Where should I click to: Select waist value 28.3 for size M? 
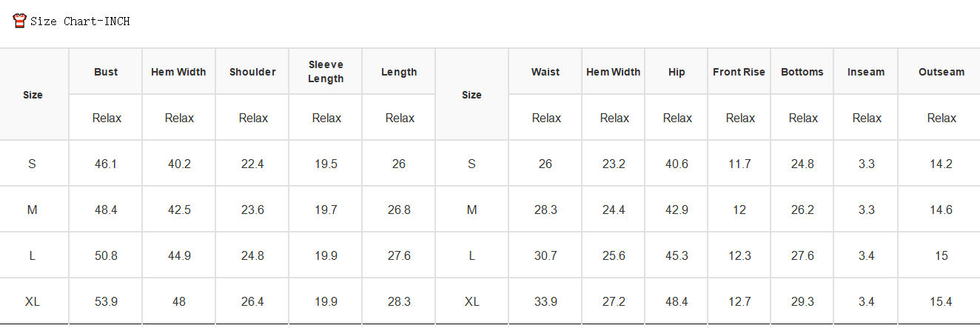(x=546, y=210)
